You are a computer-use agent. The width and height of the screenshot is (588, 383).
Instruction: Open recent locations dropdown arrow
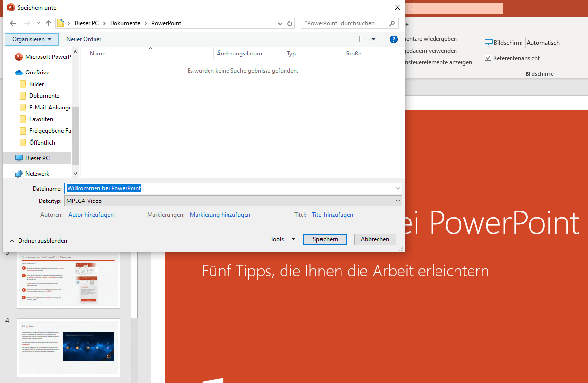(38, 23)
